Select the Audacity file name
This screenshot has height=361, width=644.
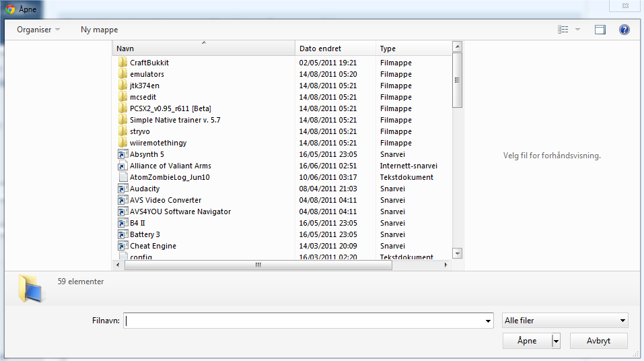point(145,189)
